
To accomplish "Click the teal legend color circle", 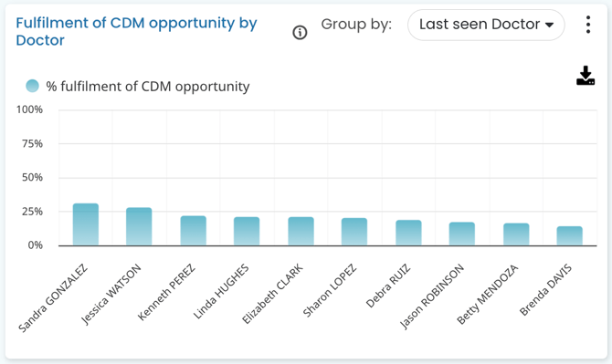I will (32, 86).
